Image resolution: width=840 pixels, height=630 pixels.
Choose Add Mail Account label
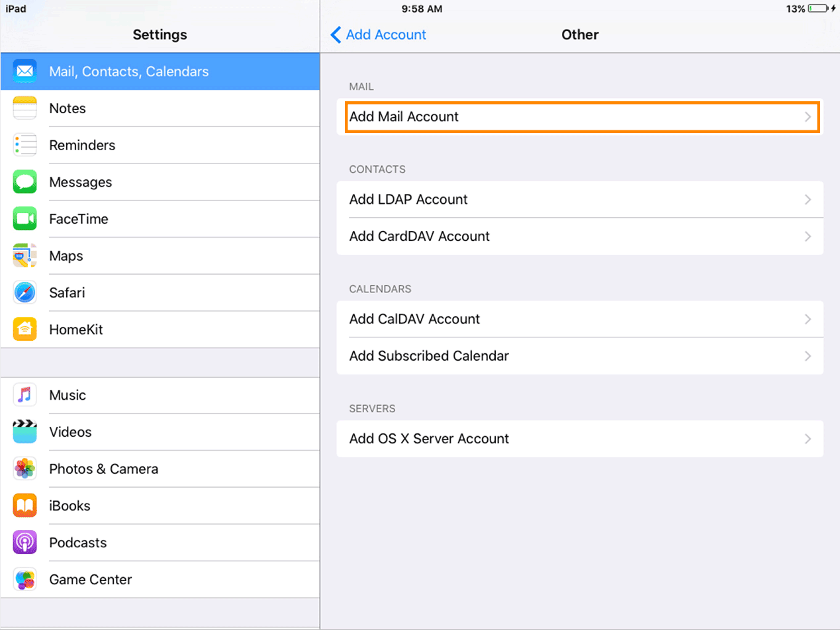coord(404,116)
